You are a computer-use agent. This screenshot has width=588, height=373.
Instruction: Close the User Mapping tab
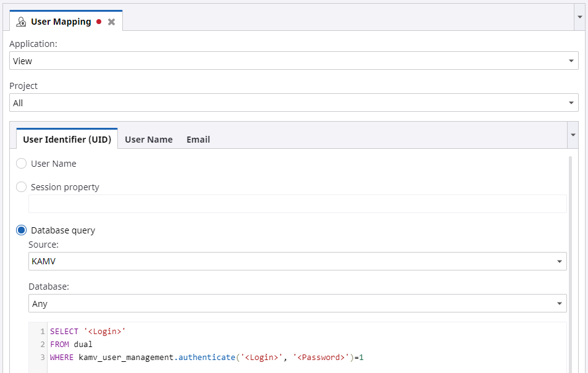(111, 20)
